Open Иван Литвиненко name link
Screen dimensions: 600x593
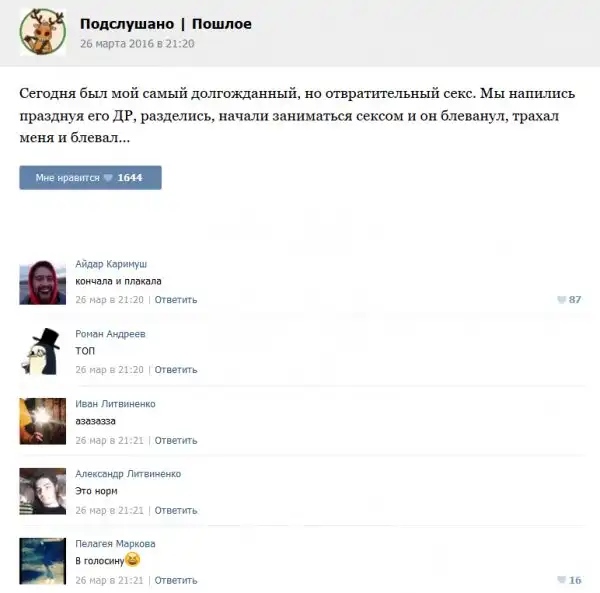[x=115, y=404]
